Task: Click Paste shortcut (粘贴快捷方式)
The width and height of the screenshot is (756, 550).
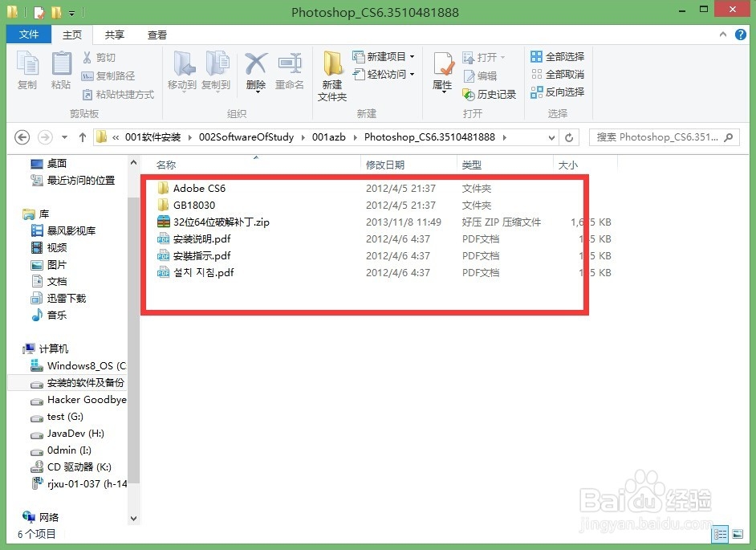Action: [118, 94]
